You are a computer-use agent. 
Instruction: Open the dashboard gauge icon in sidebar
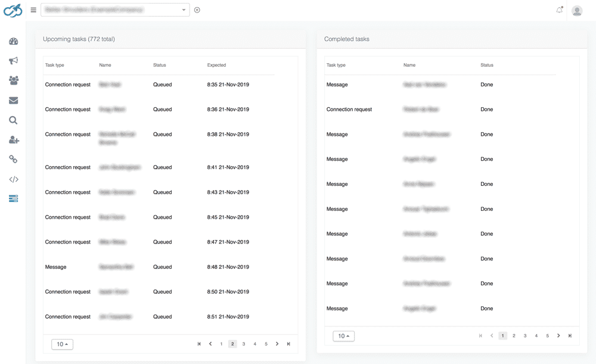[x=13, y=42]
